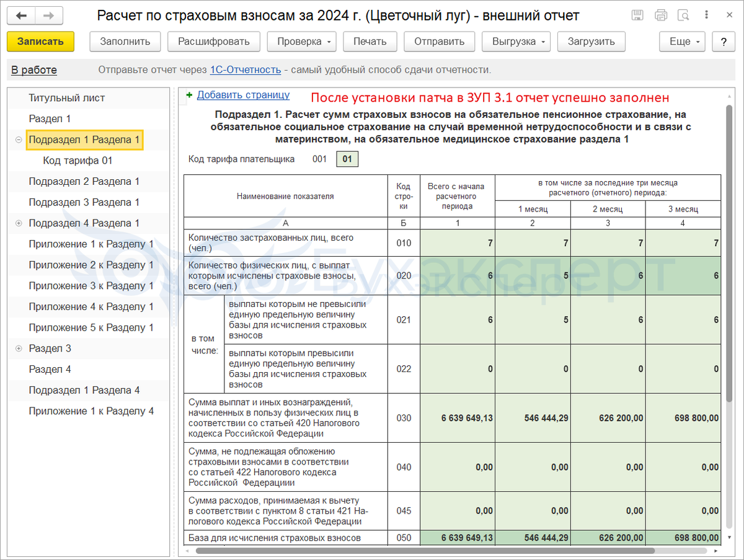
Task: Go back with the left arrow button
Action: (21, 16)
